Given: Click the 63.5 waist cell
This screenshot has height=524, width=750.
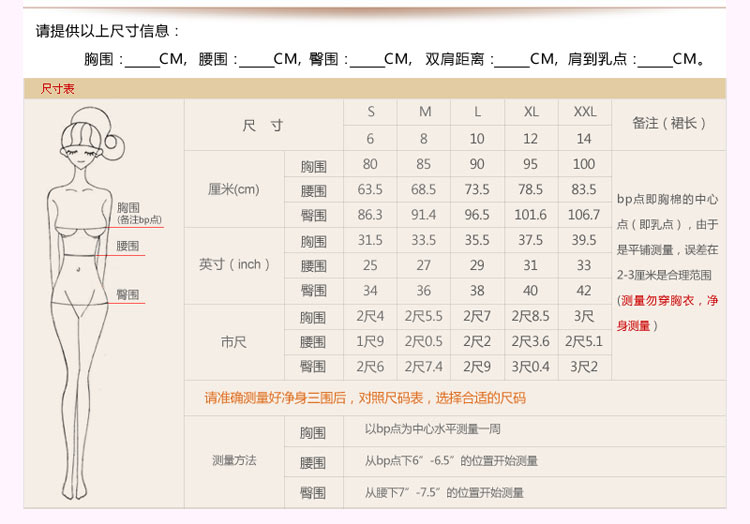Looking at the screenshot, I should pos(371,189).
